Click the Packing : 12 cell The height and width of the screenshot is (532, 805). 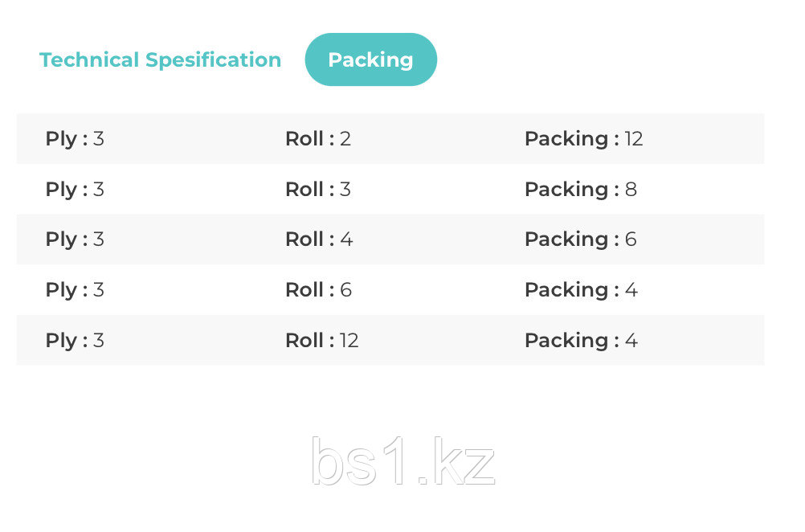point(584,139)
